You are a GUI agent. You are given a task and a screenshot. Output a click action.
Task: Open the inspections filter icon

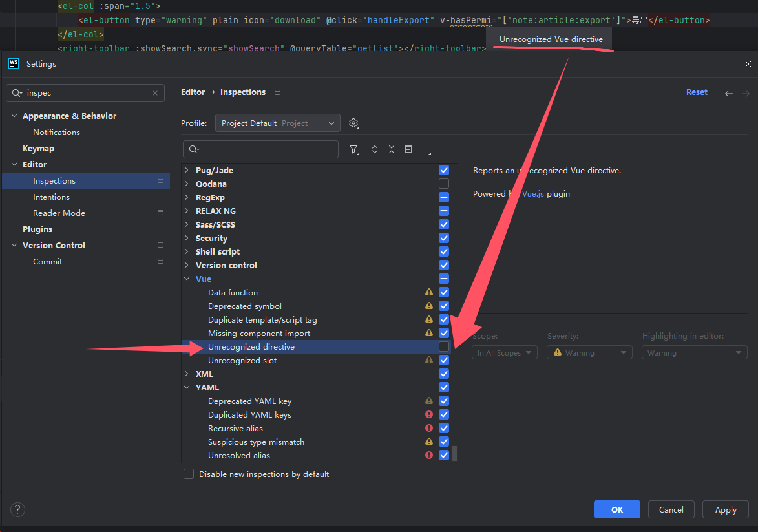tap(353, 149)
